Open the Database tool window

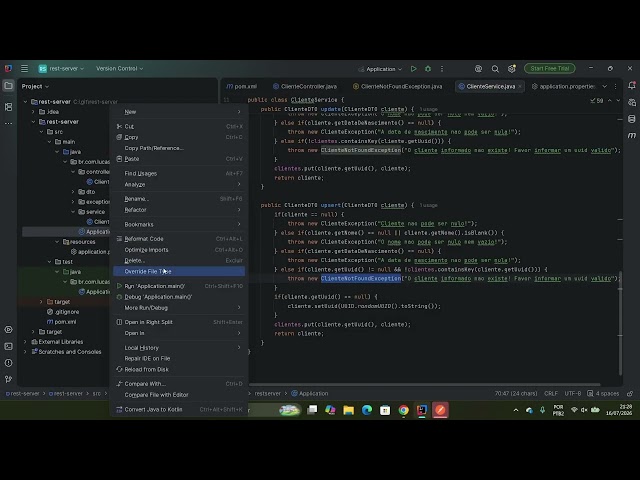tap(632, 119)
